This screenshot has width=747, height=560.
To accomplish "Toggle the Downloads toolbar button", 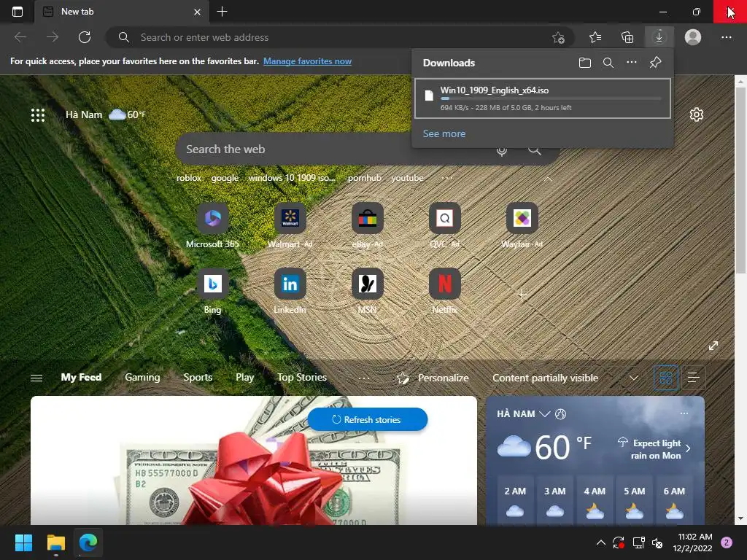I will point(659,36).
